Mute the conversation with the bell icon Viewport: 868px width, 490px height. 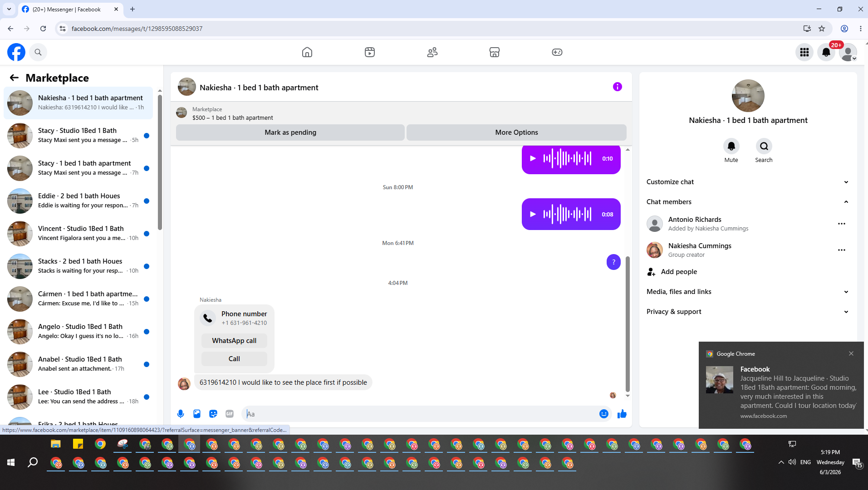tap(731, 146)
